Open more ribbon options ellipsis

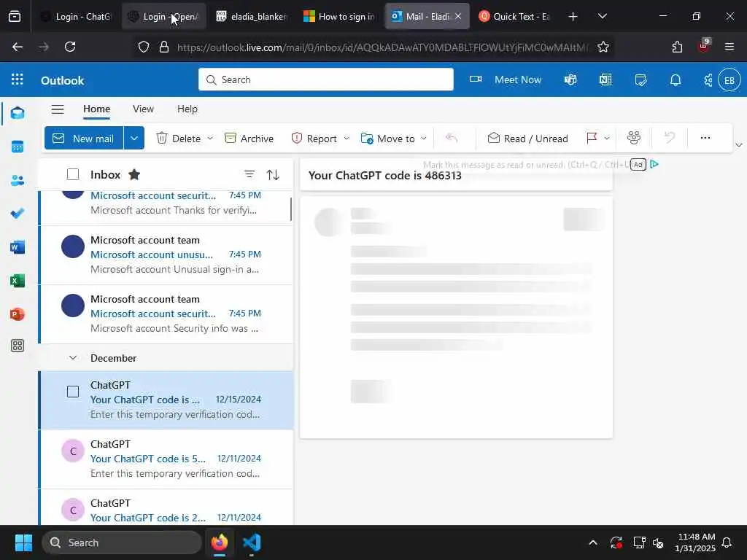tap(705, 138)
